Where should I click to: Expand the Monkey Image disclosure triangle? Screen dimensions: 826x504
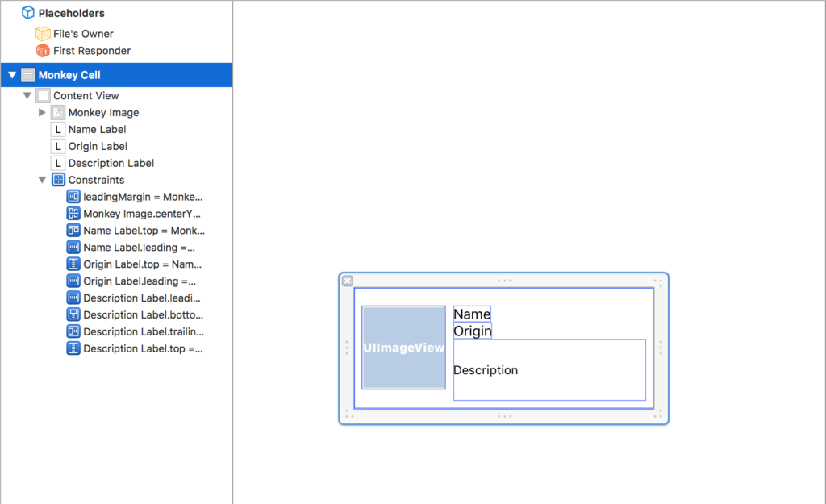tap(43, 113)
